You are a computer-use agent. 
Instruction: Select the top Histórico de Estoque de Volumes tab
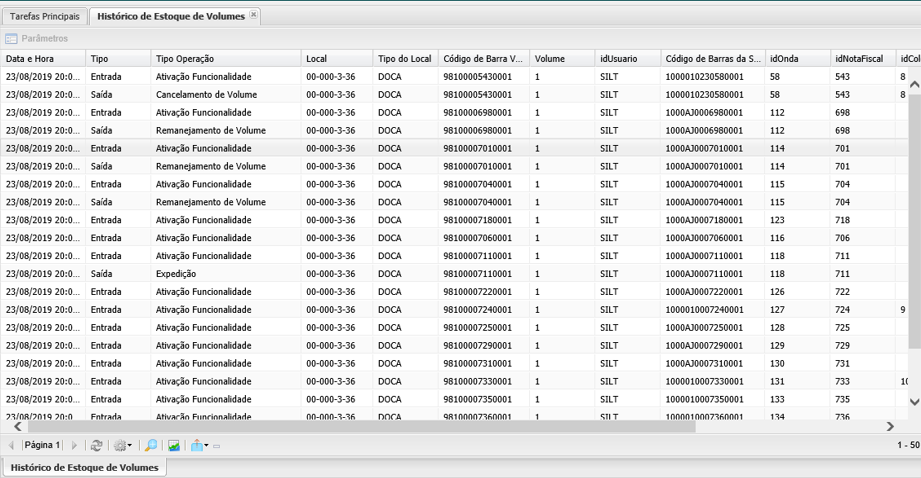click(171, 16)
